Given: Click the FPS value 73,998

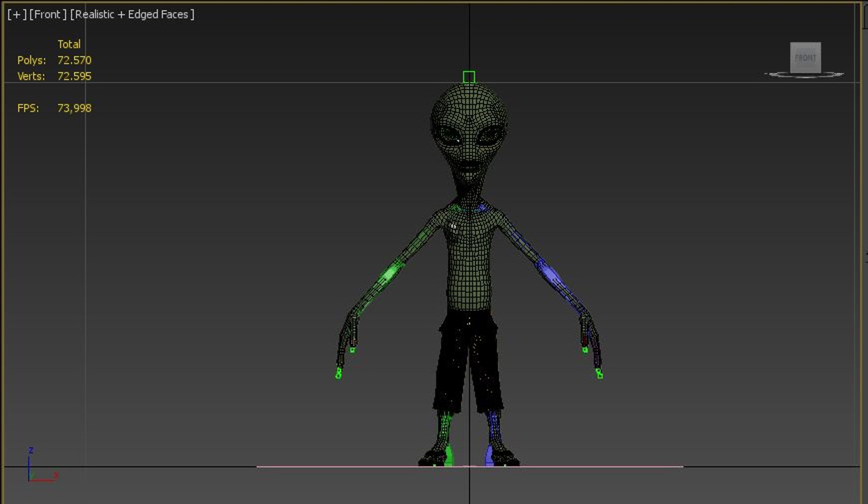Looking at the screenshot, I should coord(74,108).
